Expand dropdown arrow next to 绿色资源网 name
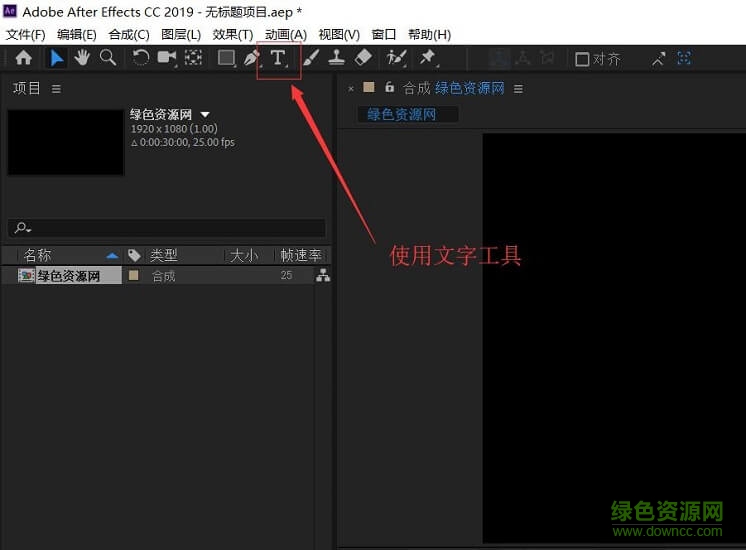The height and width of the screenshot is (550, 746). [205, 115]
